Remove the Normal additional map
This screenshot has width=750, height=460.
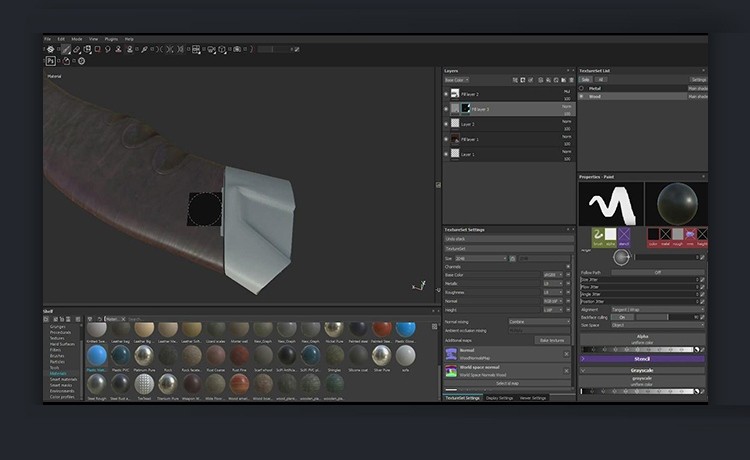(566, 354)
